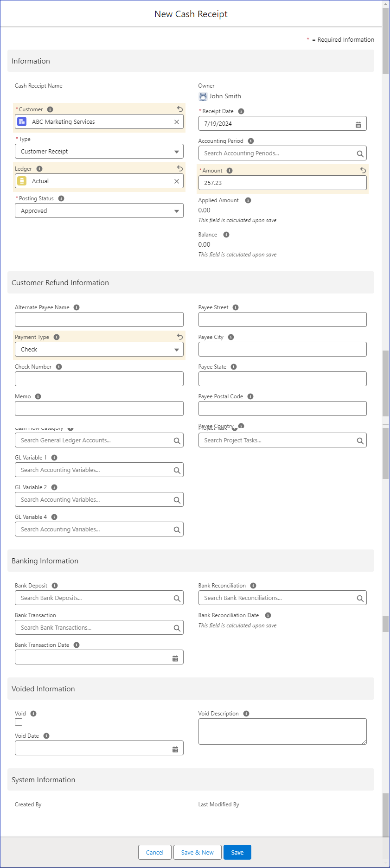Screen dimensions: 390x868
Task: Show the Void Description info tooltip
Action: pyautogui.click(x=246, y=714)
